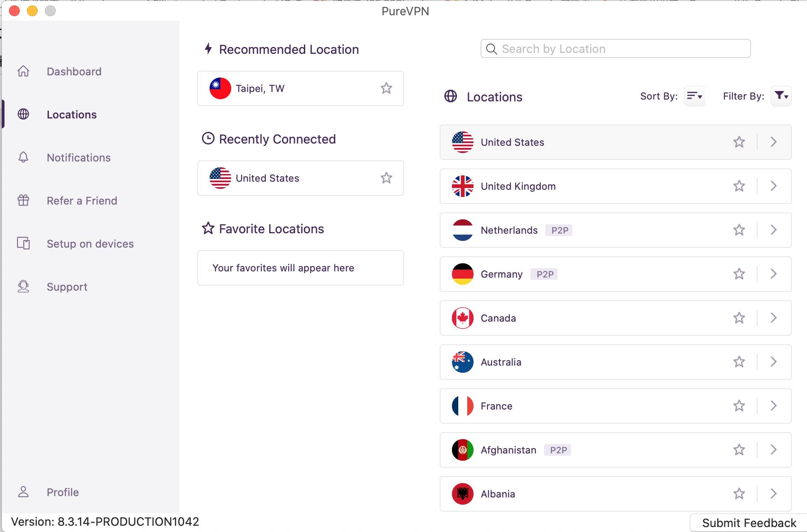The width and height of the screenshot is (807, 532).
Task: Click the Afghanistan flag icon
Action: point(463,450)
